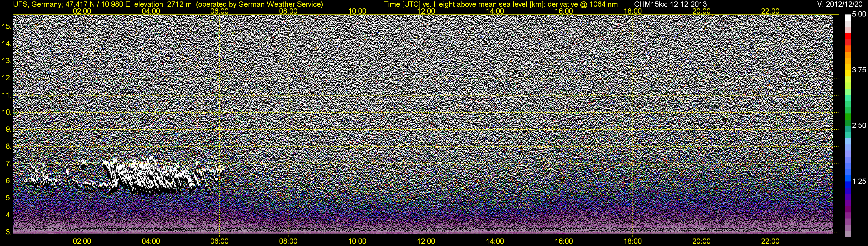Click the height axis label '8.'

[8, 147]
